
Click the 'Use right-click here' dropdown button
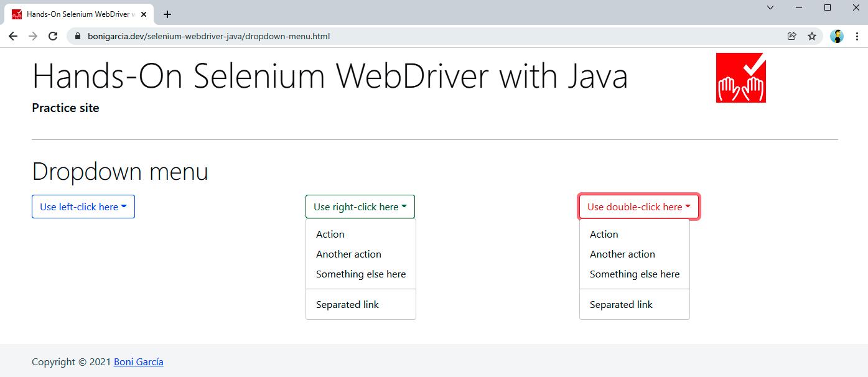point(360,207)
